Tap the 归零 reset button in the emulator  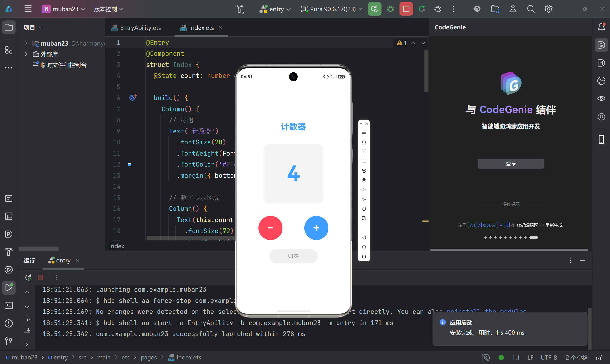pyautogui.click(x=293, y=256)
